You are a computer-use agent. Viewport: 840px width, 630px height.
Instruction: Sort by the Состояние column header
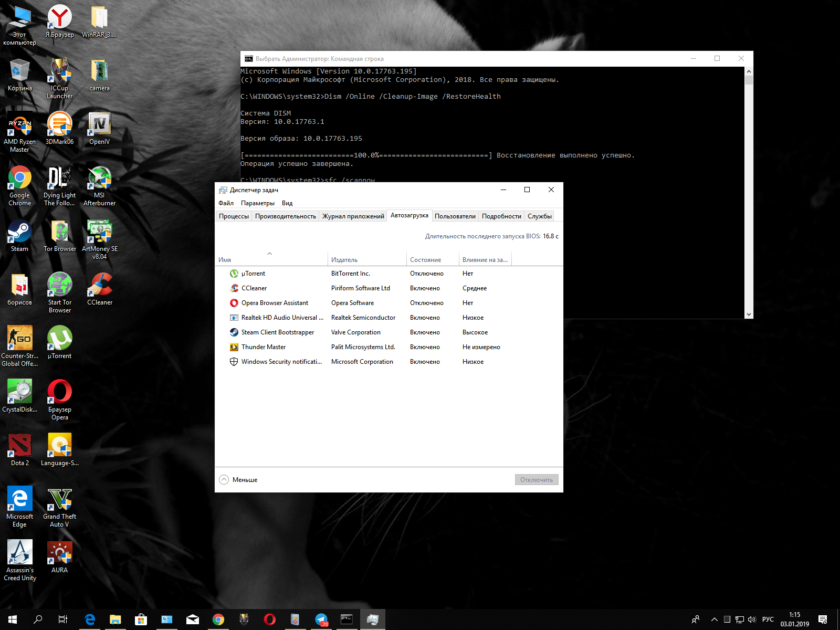433,259
